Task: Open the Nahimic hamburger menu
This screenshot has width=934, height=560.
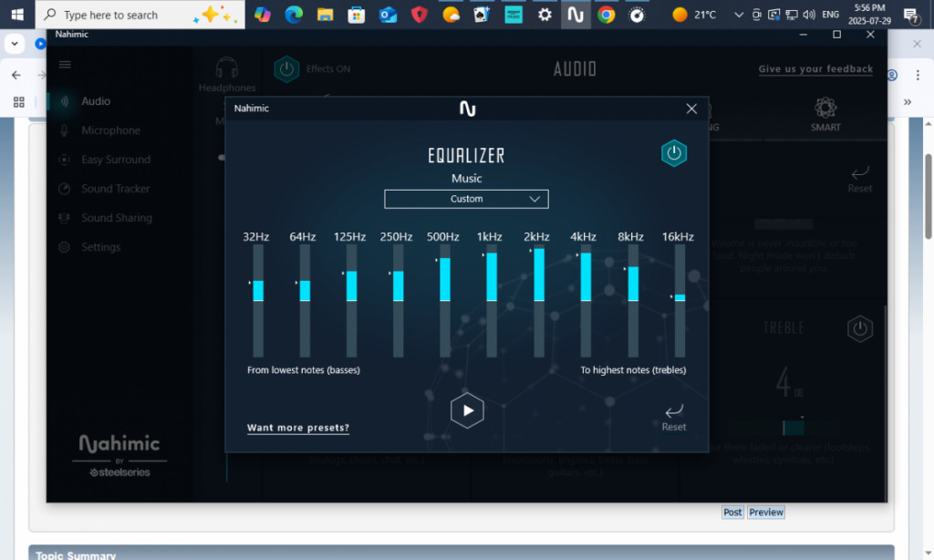Action: 65,65
